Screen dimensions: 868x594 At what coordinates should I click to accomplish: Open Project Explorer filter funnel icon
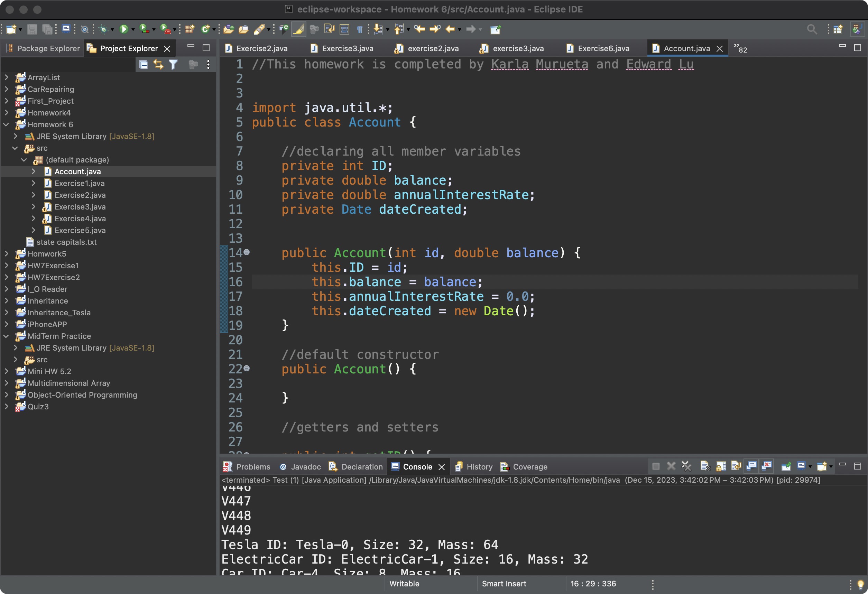[173, 65]
